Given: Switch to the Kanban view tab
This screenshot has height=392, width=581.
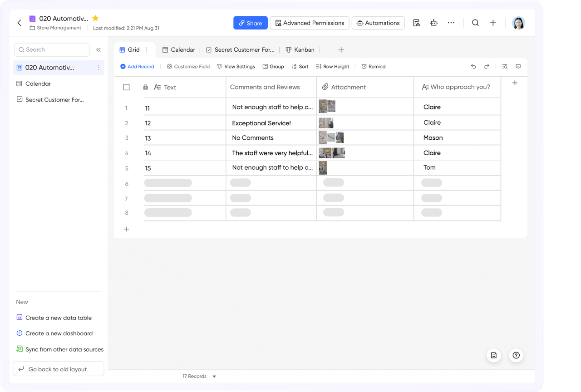Looking at the screenshot, I should click(x=300, y=50).
